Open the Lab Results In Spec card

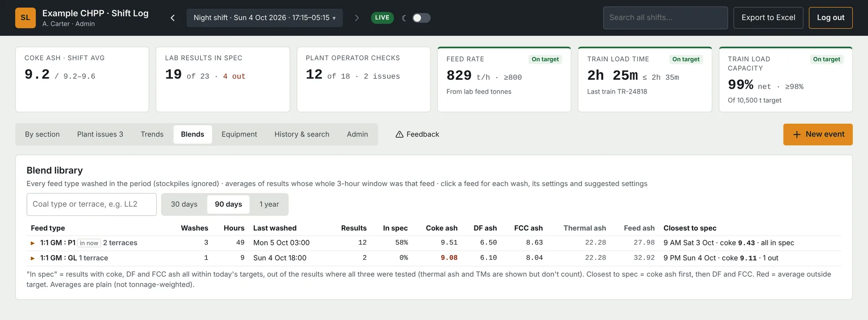pyautogui.click(x=223, y=79)
